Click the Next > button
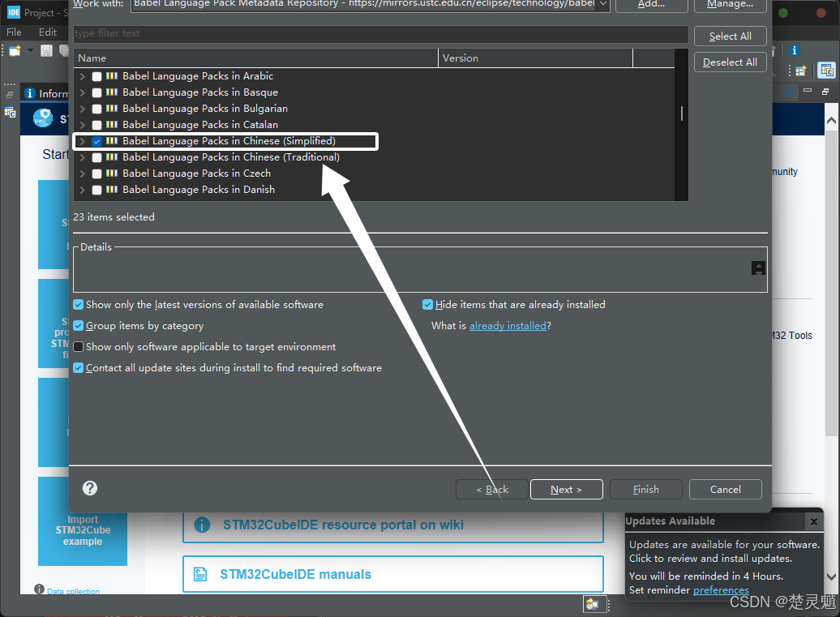 tap(566, 490)
